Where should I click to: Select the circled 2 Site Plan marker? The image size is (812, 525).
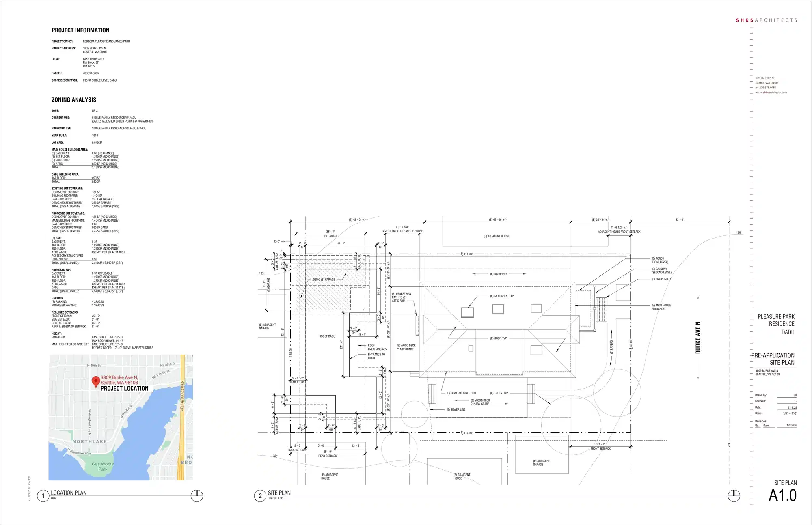point(260,496)
